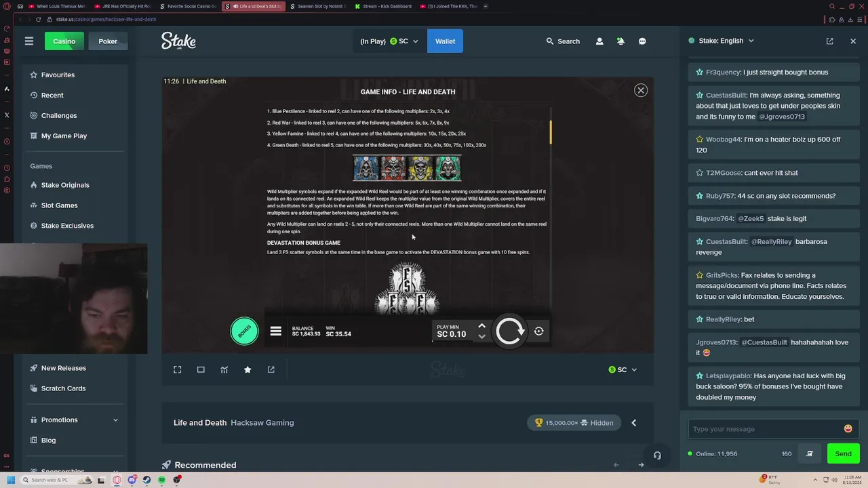Open the Letsplaypablo username in chat
The height and width of the screenshot is (488, 868).
click(x=728, y=375)
